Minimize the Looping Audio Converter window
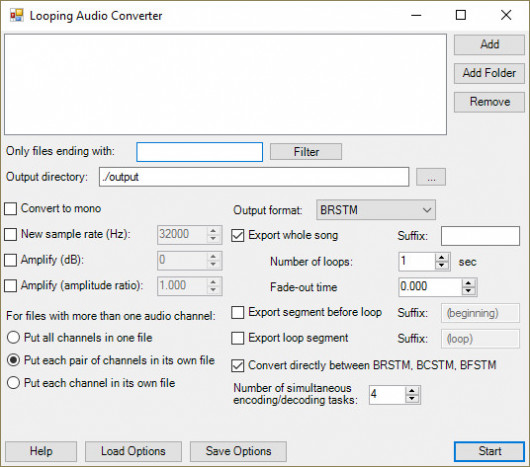 point(416,15)
